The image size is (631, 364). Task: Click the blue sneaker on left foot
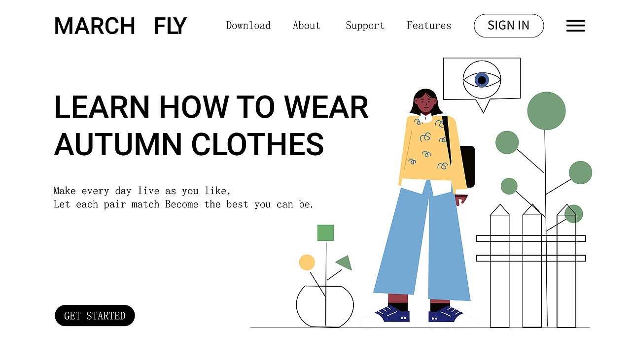pos(393,314)
